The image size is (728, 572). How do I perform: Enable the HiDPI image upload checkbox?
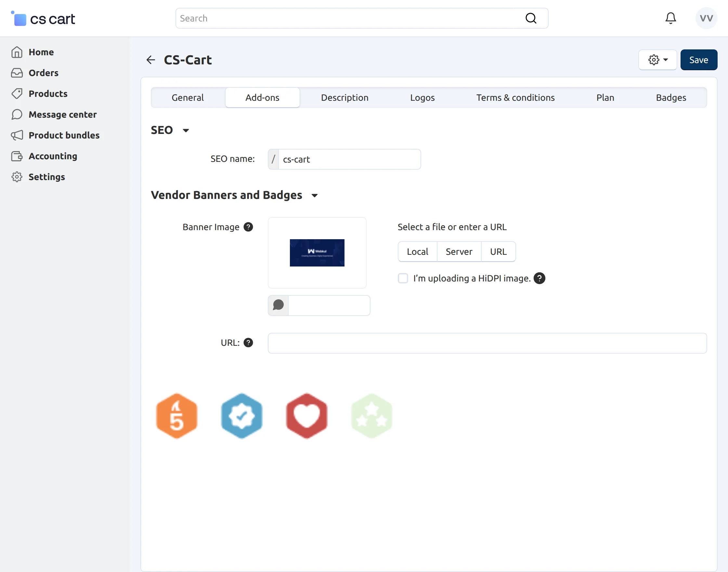point(403,278)
